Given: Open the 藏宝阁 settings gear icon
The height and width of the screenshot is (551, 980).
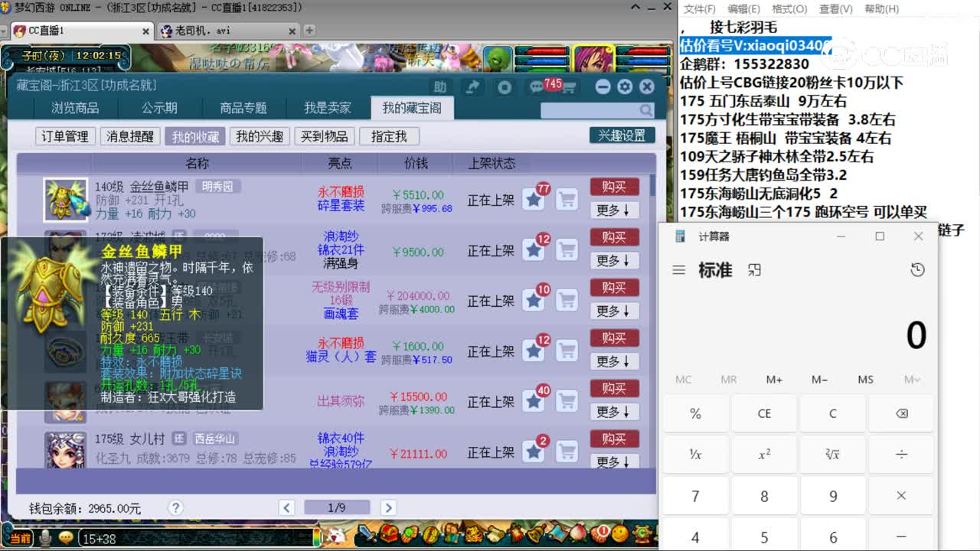Looking at the screenshot, I should tap(625, 86).
